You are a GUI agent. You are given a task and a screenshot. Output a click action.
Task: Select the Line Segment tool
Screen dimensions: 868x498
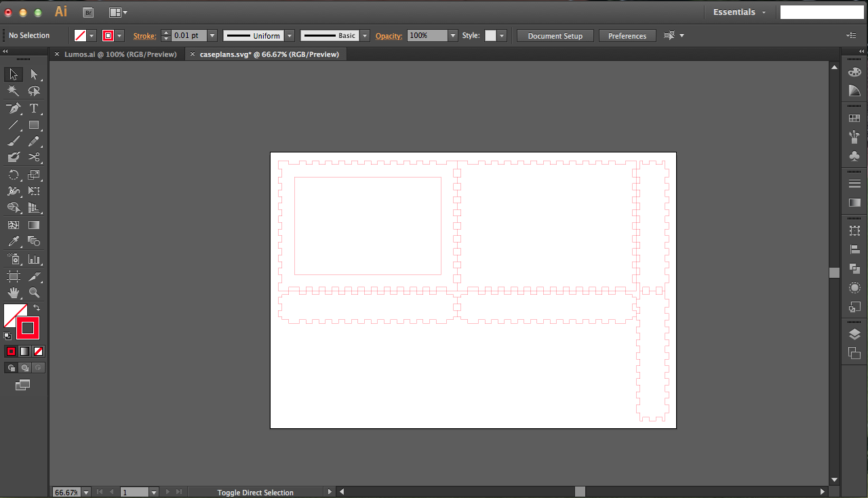[x=14, y=125]
